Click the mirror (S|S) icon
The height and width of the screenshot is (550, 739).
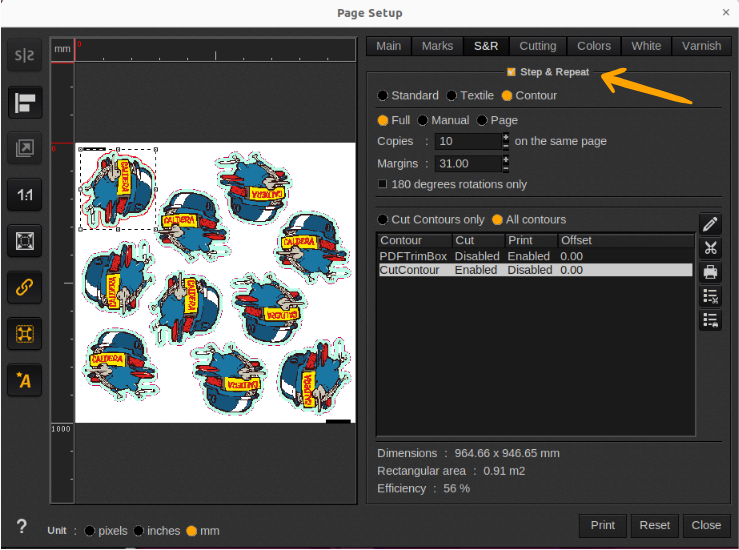[x=24, y=55]
